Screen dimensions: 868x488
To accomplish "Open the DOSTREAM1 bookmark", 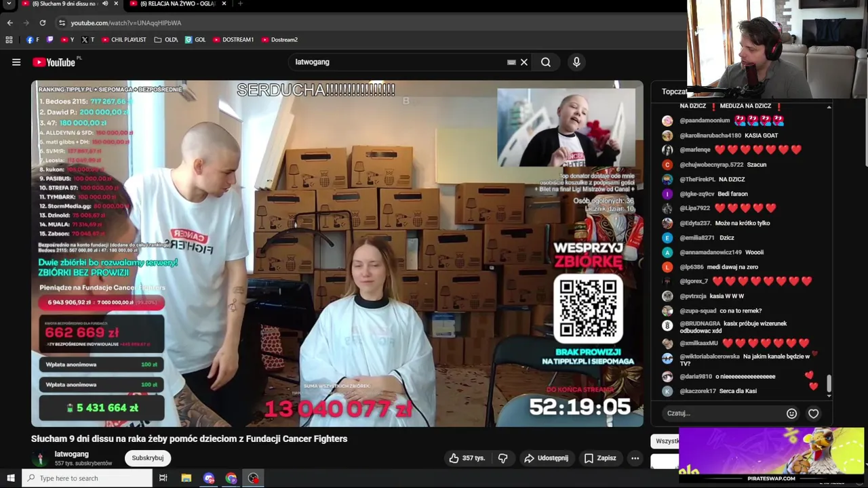I will pos(233,40).
